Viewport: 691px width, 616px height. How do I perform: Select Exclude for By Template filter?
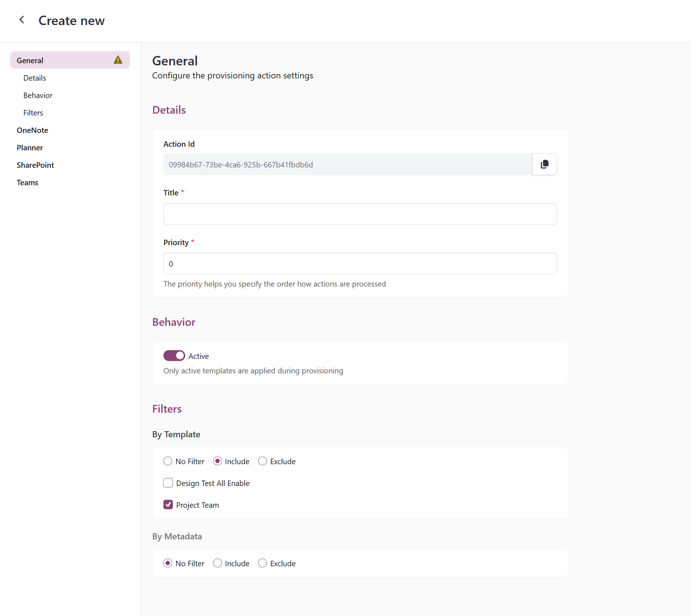click(x=262, y=461)
